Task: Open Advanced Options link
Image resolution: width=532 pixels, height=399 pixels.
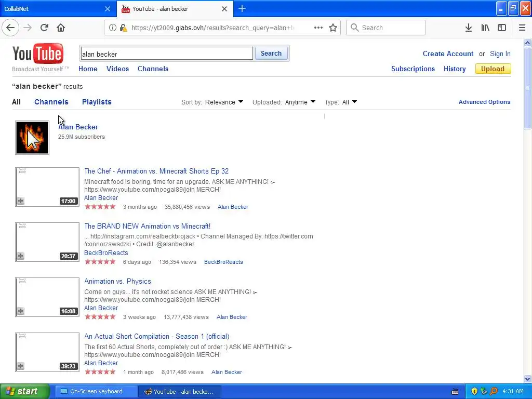Action: pyautogui.click(x=485, y=102)
